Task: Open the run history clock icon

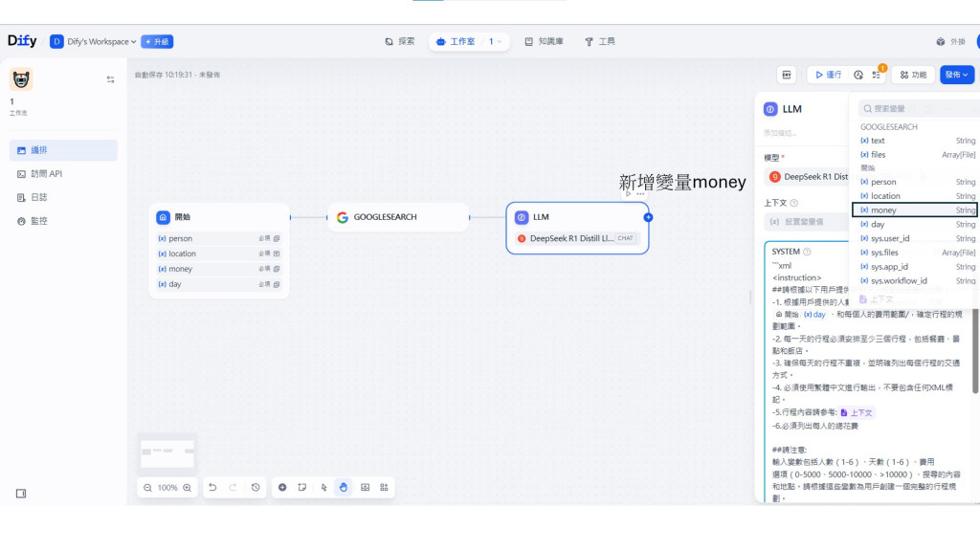Action: (x=858, y=75)
